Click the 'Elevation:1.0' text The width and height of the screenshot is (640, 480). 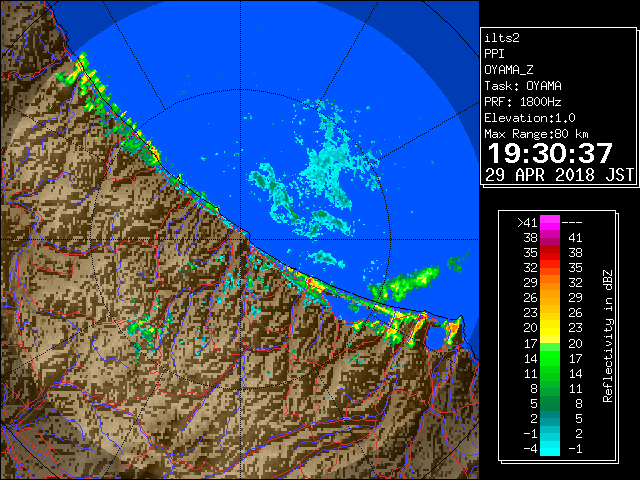click(x=530, y=118)
